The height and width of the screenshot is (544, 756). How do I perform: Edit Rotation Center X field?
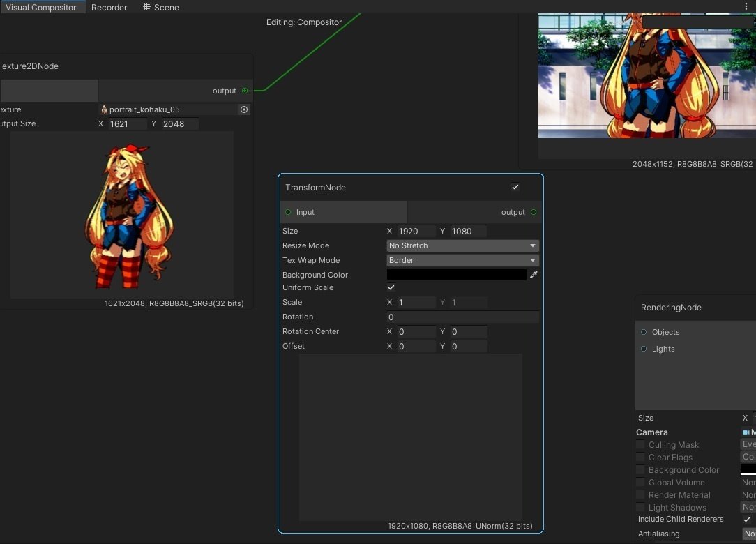pyautogui.click(x=416, y=332)
